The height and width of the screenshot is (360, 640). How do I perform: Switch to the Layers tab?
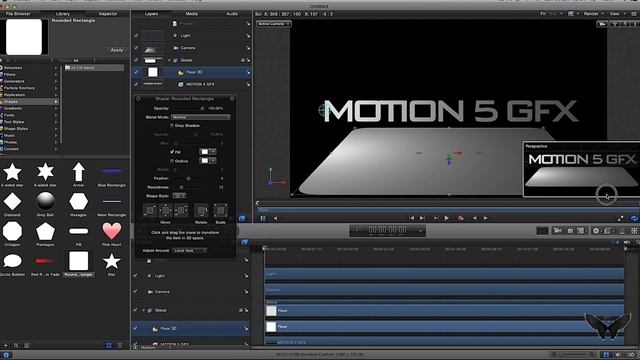(151, 14)
